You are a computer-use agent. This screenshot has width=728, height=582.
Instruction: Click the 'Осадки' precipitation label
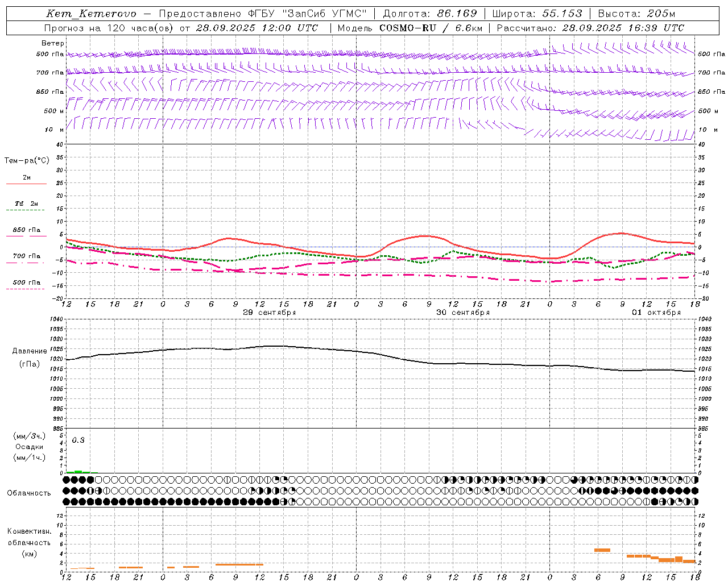click(30, 447)
